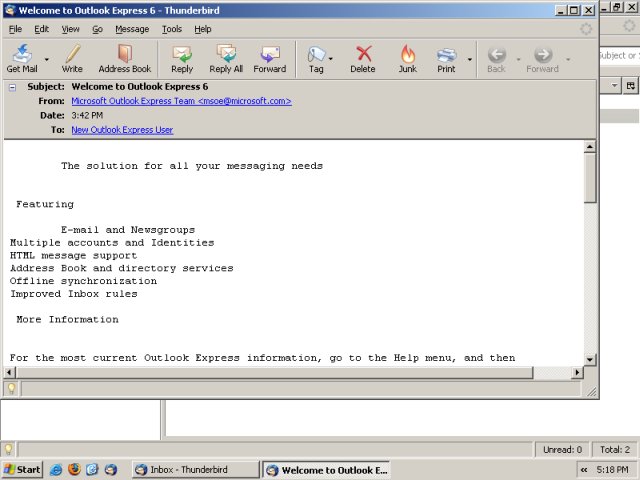Click the 'HTML message support' line
The width and height of the screenshot is (640, 480).
[73, 256]
